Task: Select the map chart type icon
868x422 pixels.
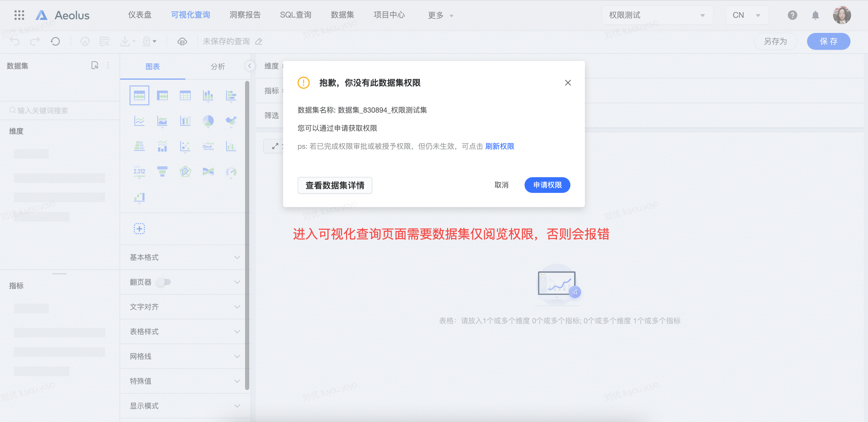Action: [231, 120]
